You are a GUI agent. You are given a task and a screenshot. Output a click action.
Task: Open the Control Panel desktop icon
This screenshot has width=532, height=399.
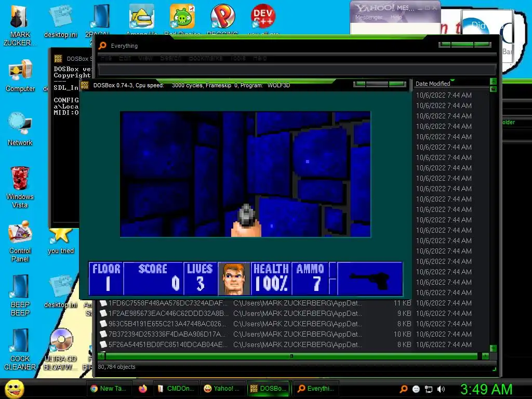[x=20, y=241]
